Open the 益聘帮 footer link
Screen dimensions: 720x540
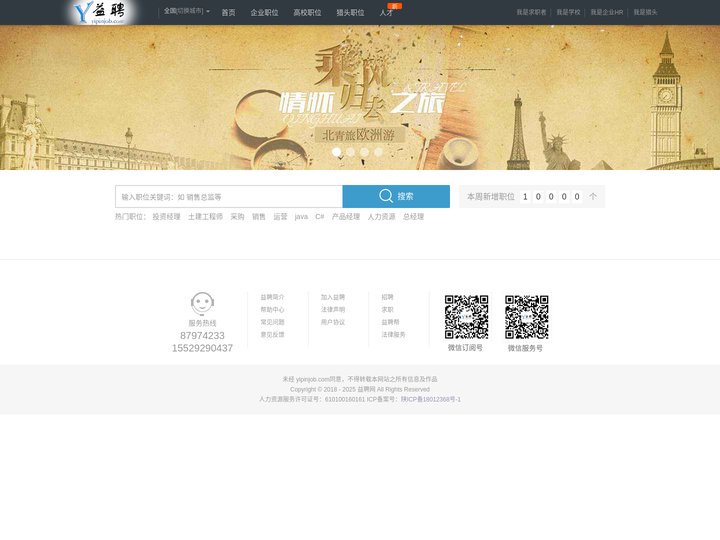[x=390, y=322]
